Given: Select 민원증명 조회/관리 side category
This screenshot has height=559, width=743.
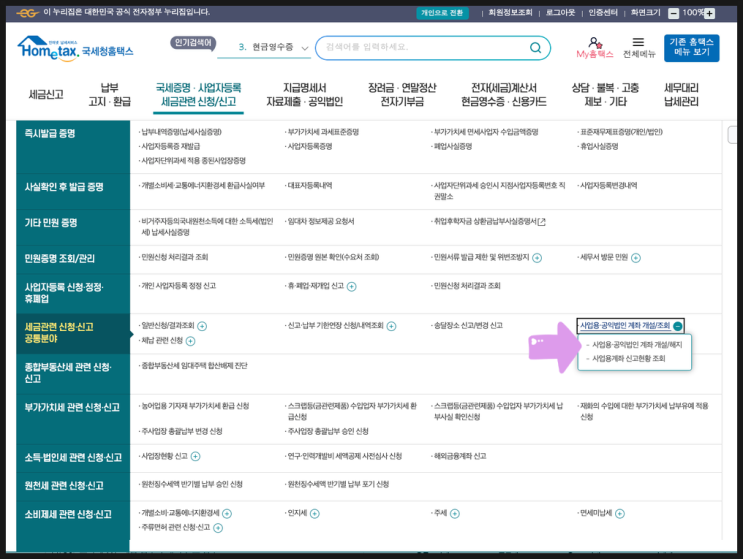Looking at the screenshot, I should 73,260.
